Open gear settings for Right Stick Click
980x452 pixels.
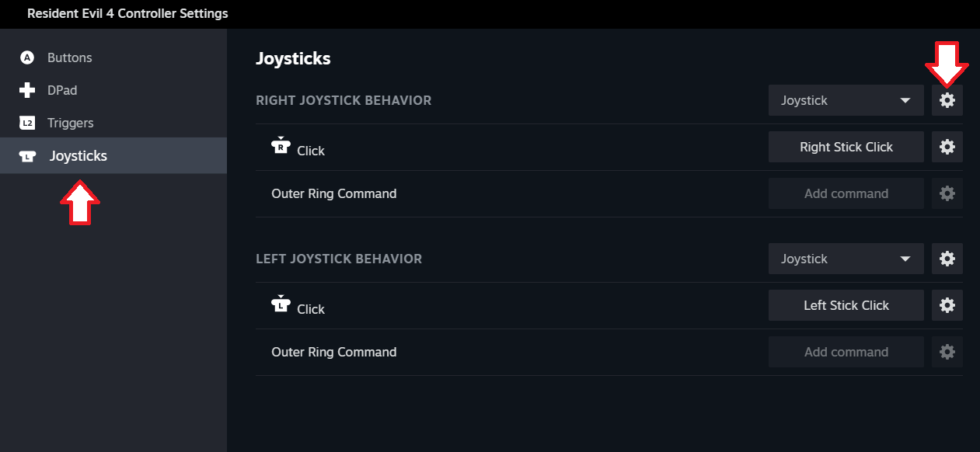(x=947, y=147)
